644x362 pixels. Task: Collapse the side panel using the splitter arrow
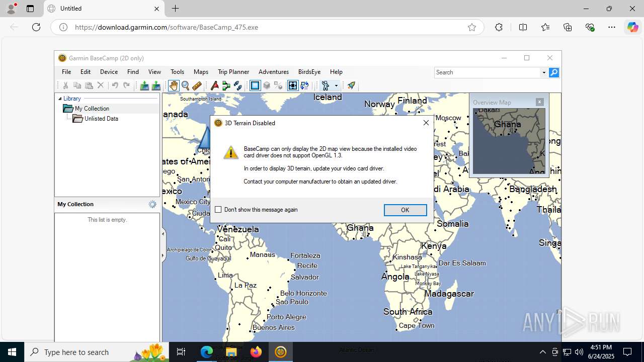(163, 234)
